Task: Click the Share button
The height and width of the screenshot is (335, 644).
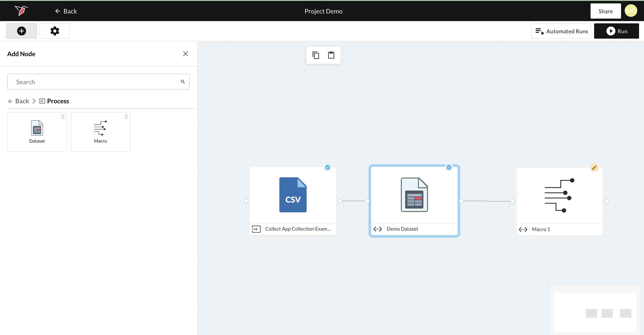Action: [x=605, y=11]
